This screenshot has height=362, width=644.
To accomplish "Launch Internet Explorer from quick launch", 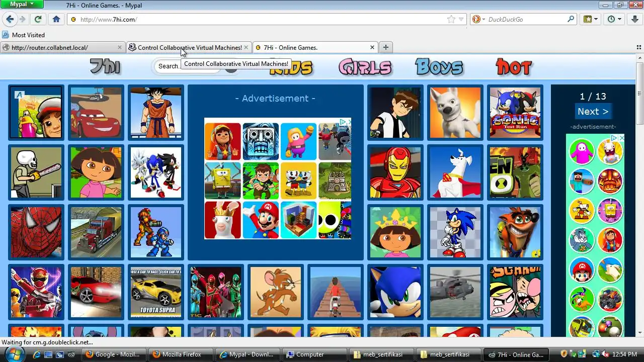I will pyautogui.click(x=36, y=354).
